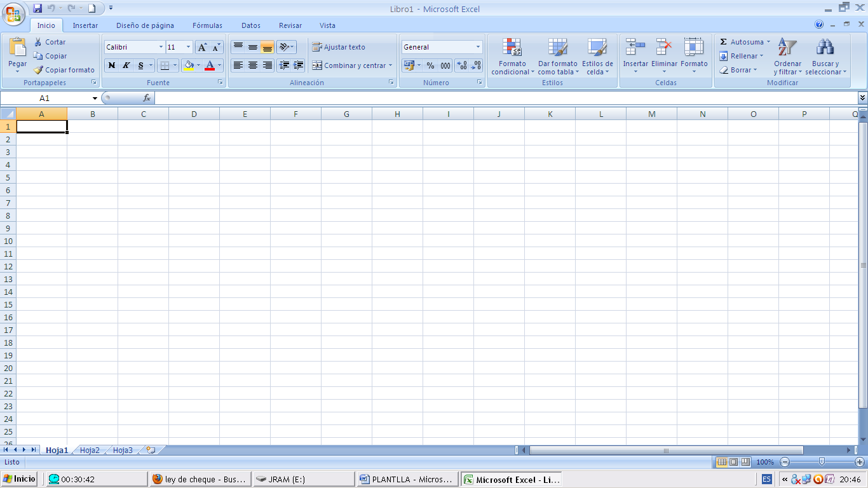
Task: Apply font color with the red-underlined A icon
Action: 210,65
